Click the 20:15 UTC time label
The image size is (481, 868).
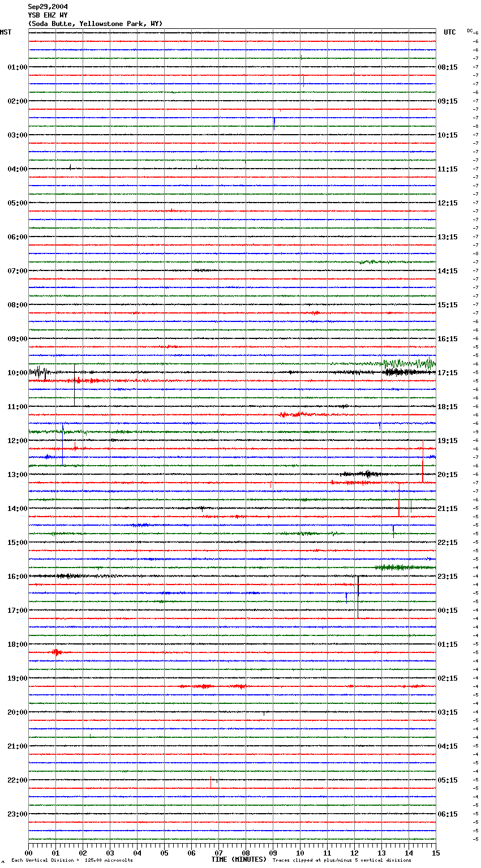[448, 475]
